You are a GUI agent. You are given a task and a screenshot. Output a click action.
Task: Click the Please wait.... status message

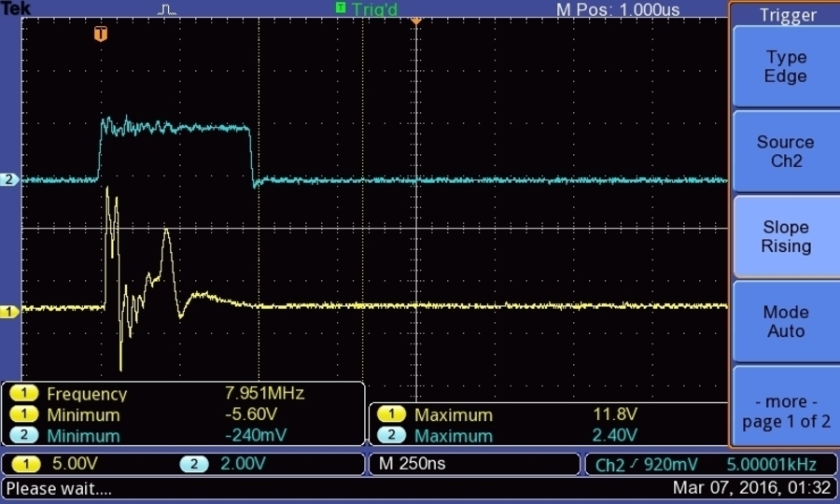click(x=59, y=488)
